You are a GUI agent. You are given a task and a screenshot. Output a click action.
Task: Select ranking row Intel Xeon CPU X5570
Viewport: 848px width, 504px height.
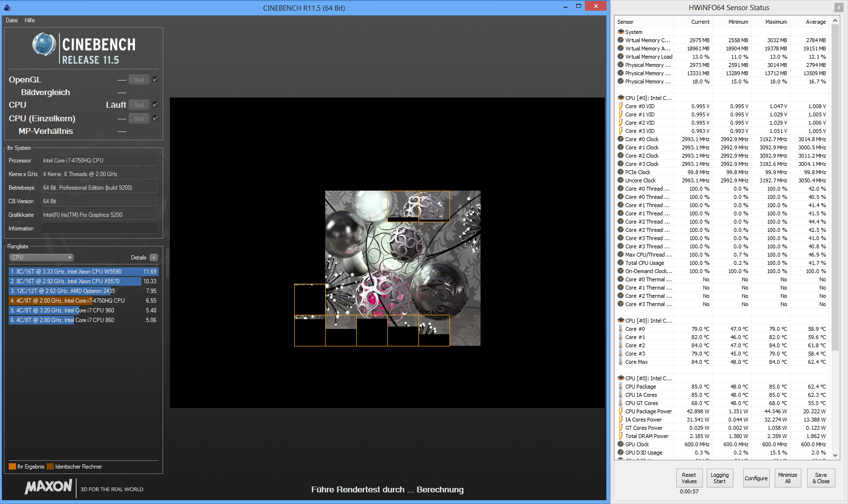tap(83, 281)
